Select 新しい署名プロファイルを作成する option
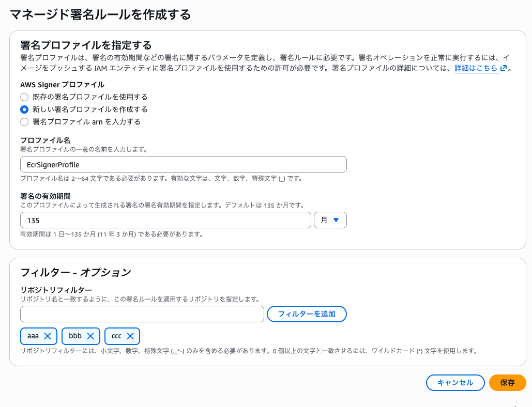This screenshot has height=407, width=532. 24,109
